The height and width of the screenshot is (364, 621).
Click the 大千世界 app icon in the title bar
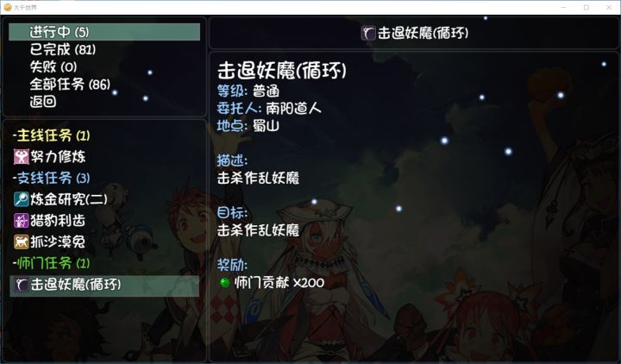[7, 7]
